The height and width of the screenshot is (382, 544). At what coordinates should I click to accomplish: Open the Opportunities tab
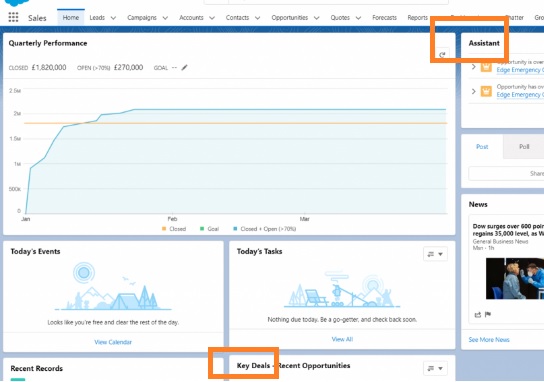[x=290, y=17]
